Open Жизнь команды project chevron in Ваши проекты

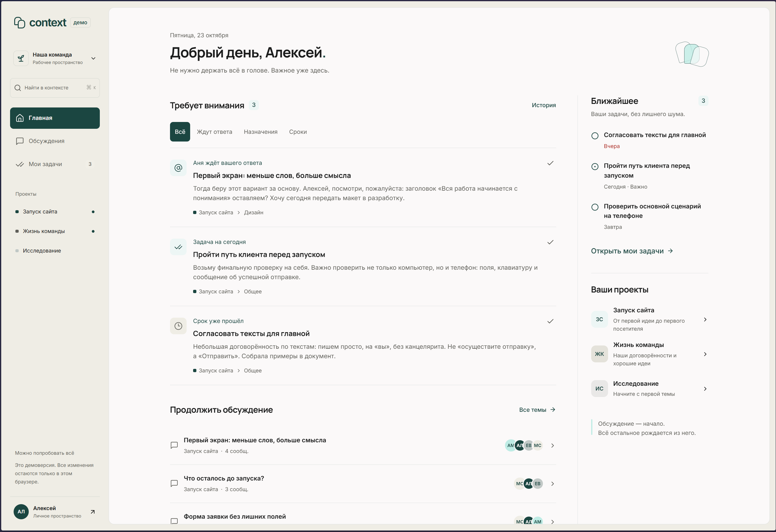[x=705, y=354]
